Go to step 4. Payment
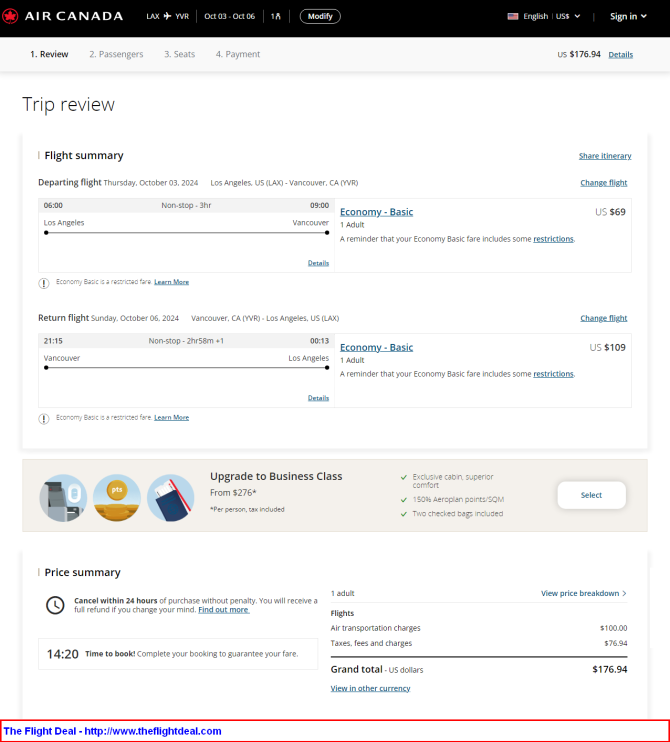The height and width of the screenshot is (742, 670). [238, 54]
